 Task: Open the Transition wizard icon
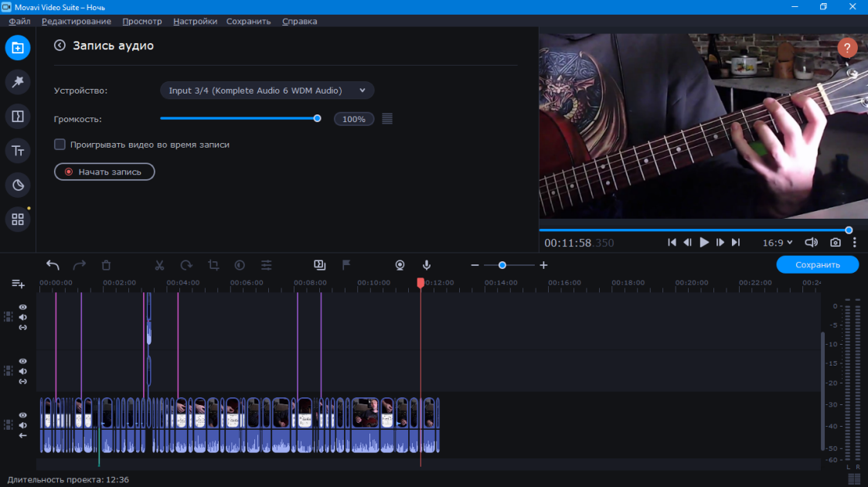pos(319,265)
